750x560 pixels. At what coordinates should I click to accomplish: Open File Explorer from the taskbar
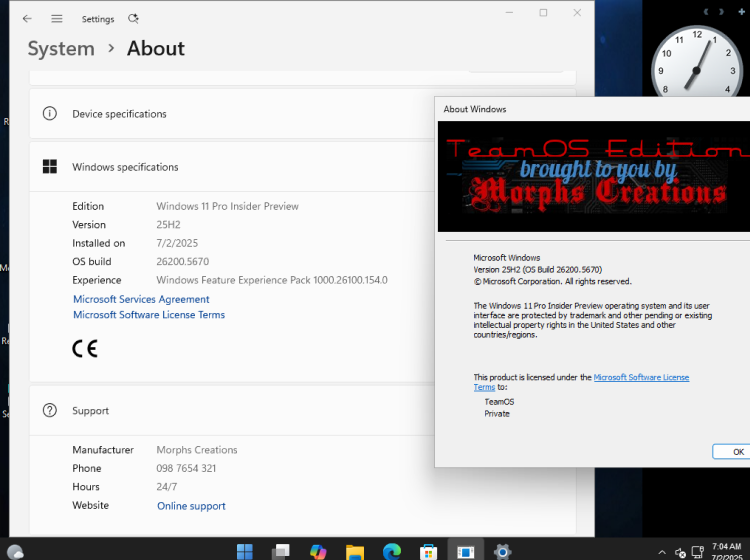(355, 551)
